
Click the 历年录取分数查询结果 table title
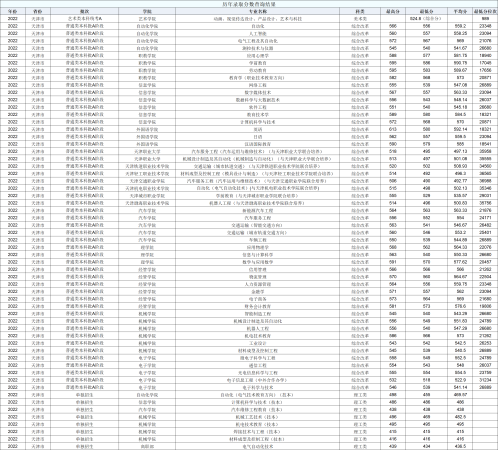click(x=249, y=4)
